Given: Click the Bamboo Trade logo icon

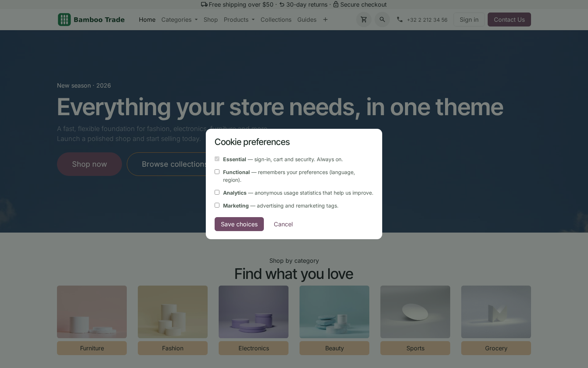Looking at the screenshot, I should click(x=64, y=20).
